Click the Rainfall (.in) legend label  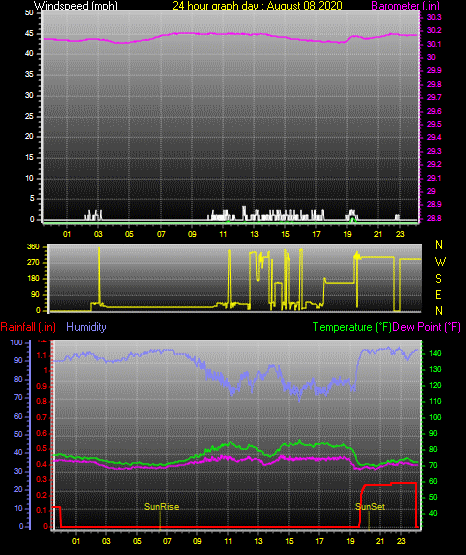(x=28, y=327)
